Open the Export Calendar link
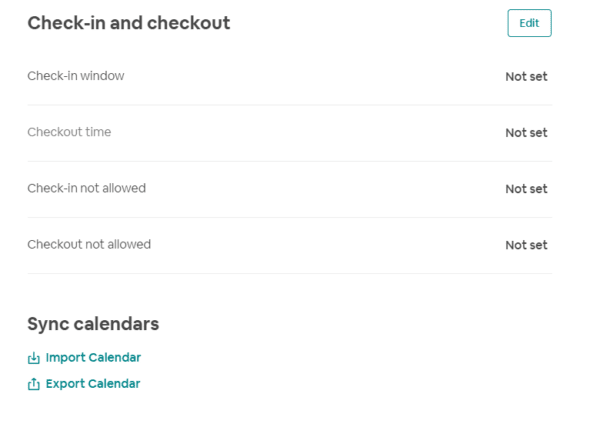The width and height of the screenshot is (600, 434). (x=93, y=383)
